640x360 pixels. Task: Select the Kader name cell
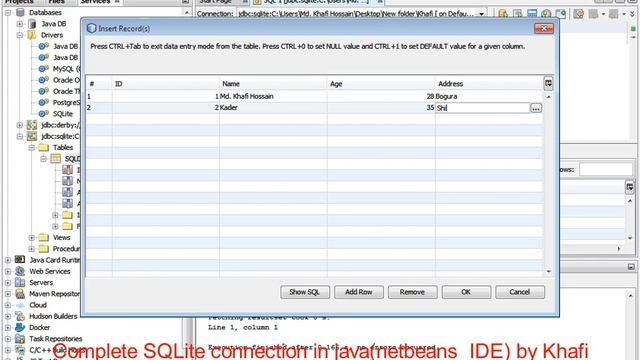coord(273,108)
